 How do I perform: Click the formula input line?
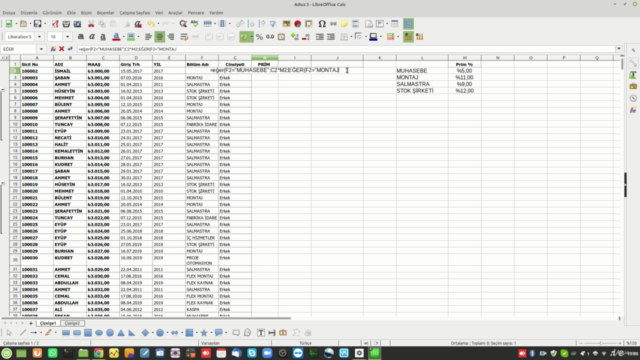pyautogui.click(x=345, y=49)
